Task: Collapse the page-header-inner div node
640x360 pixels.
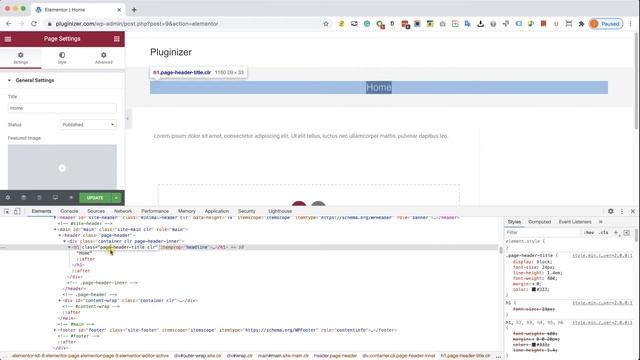Action: click(x=64, y=241)
